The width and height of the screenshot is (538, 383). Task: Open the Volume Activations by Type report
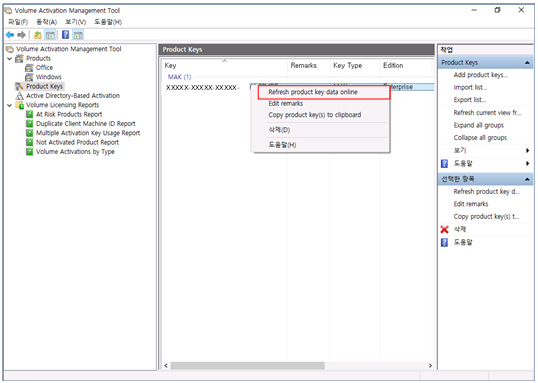pyautogui.click(x=75, y=151)
